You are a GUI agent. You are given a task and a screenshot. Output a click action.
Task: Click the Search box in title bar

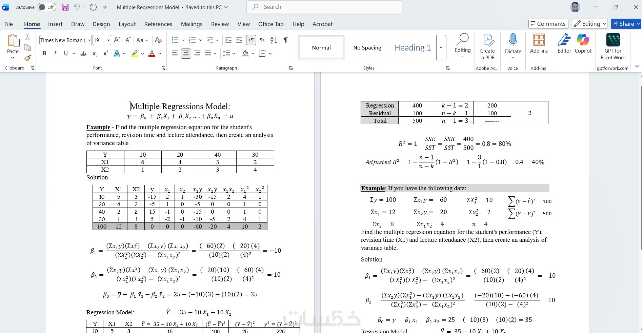tap(324, 7)
